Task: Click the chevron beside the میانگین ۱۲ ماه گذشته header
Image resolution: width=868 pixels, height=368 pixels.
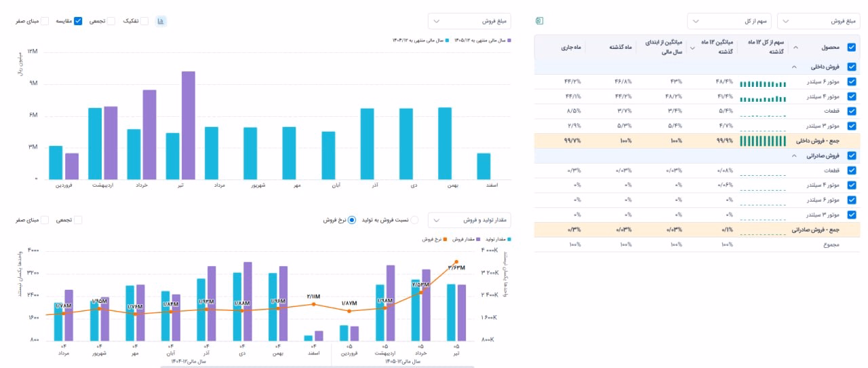Action: pyautogui.click(x=692, y=48)
